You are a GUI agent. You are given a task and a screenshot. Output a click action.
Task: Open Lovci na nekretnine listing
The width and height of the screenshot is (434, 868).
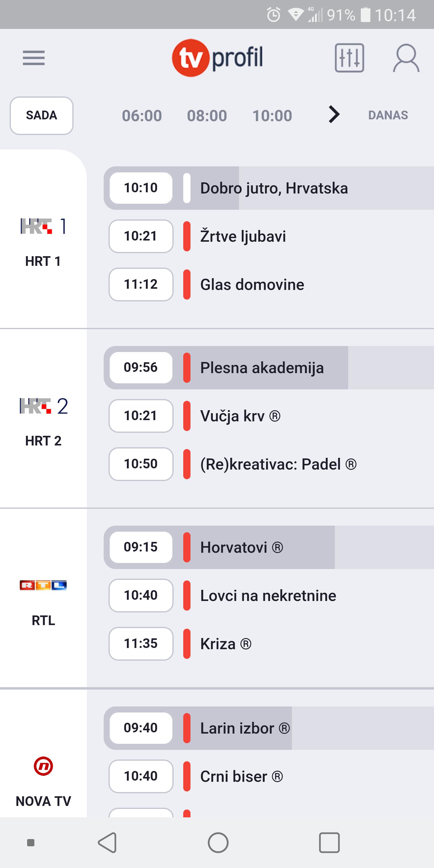click(x=268, y=596)
